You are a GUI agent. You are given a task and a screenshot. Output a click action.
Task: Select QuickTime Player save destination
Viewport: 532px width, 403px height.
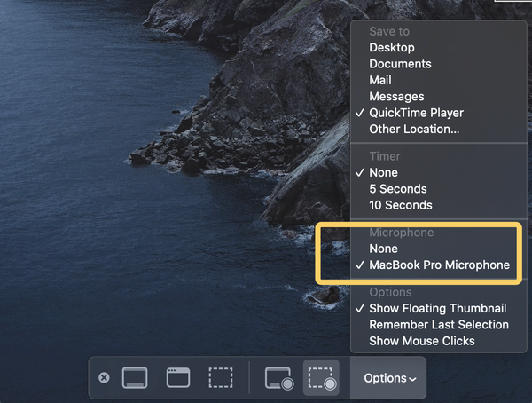tap(439, 113)
